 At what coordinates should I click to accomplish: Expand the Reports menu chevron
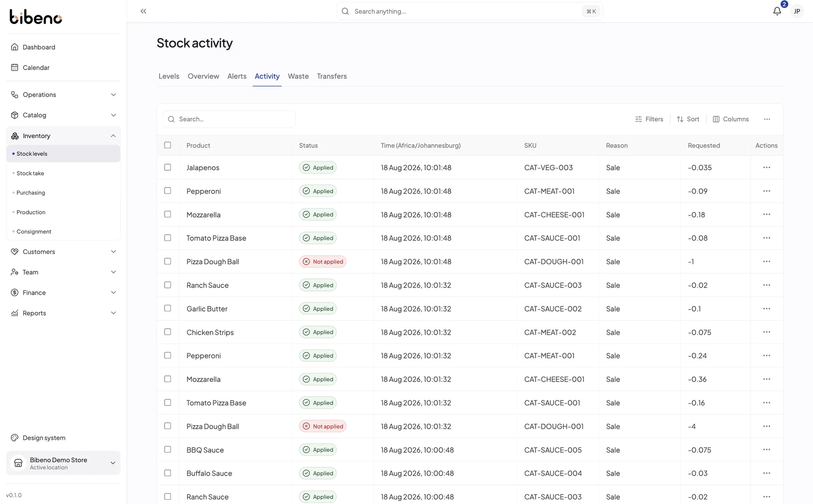pos(113,313)
